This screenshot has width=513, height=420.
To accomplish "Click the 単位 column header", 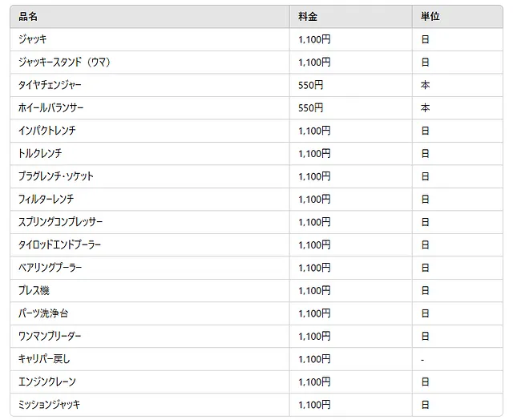I will click(430, 16).
